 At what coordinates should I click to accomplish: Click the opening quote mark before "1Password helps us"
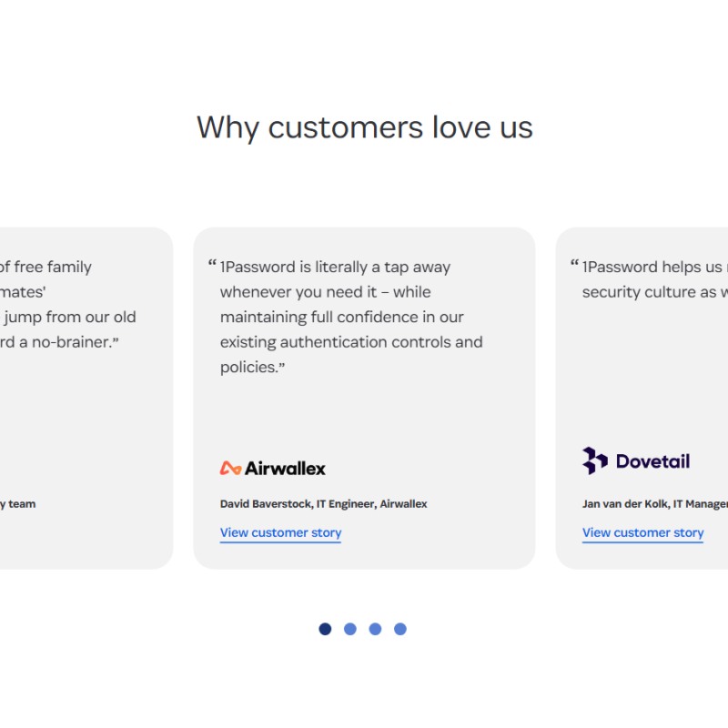pos(574,266)
